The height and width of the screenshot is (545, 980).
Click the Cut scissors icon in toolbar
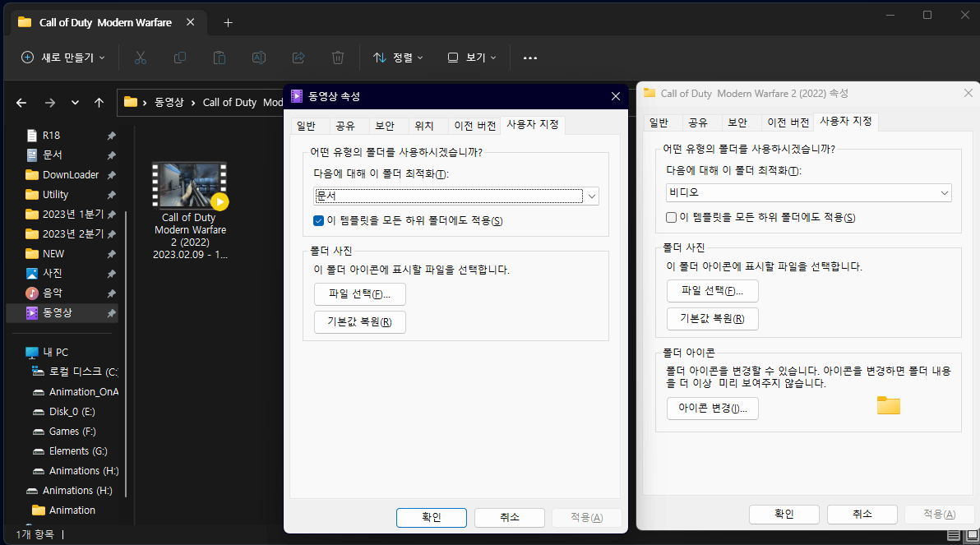pyautogui.click(x=141, y=58)
